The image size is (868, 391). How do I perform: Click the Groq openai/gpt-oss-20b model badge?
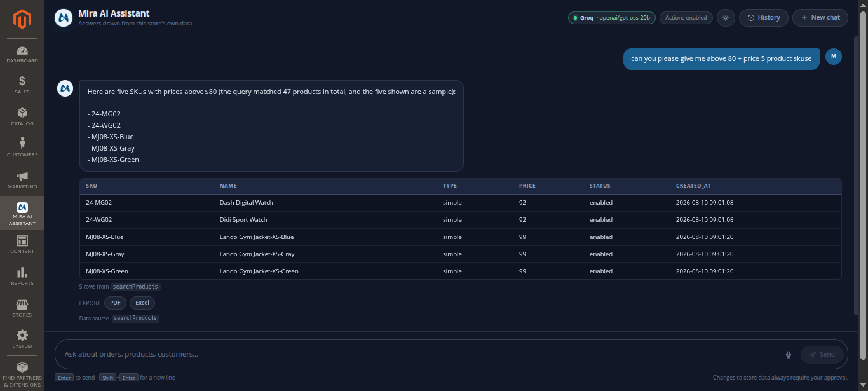tap(612, 18)
